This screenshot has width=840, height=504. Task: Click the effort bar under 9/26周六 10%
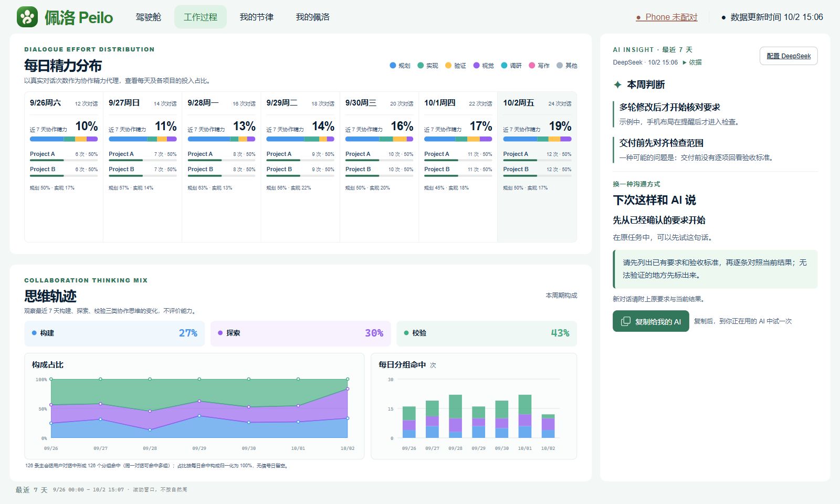pos(64,139)
